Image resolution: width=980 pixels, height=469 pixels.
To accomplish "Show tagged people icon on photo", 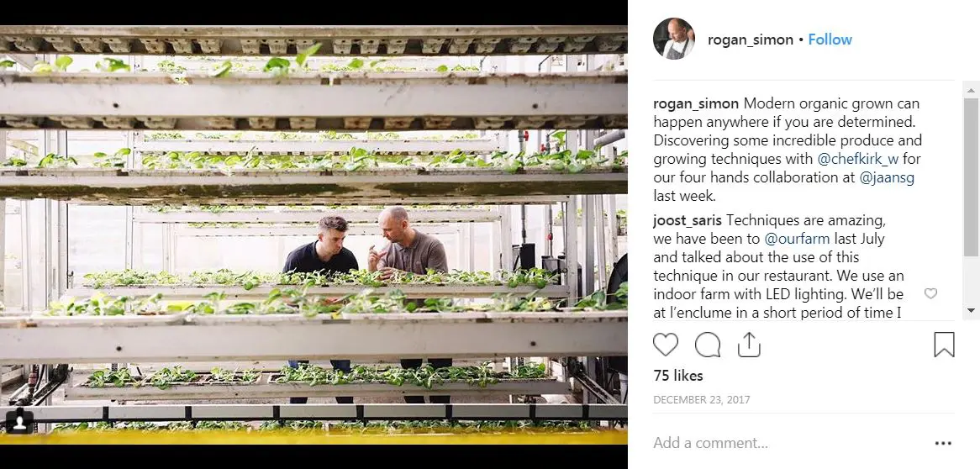I will coord(20,421).
